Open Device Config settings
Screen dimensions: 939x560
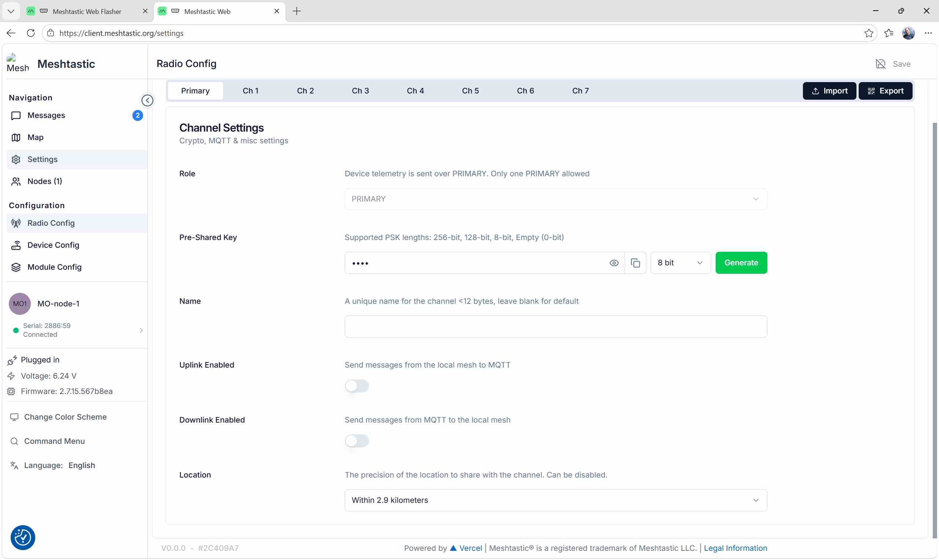[52, 245]
